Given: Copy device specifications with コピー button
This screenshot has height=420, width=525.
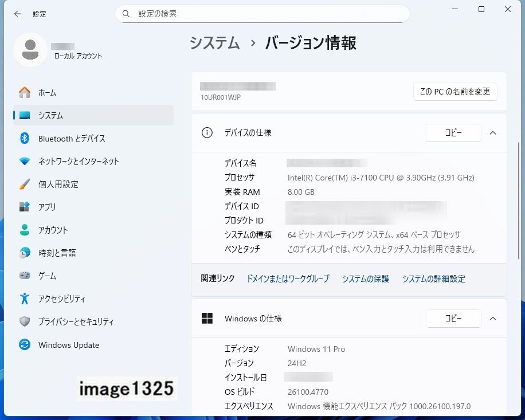Looking at the screenshot, I should (x=453, y=133).
